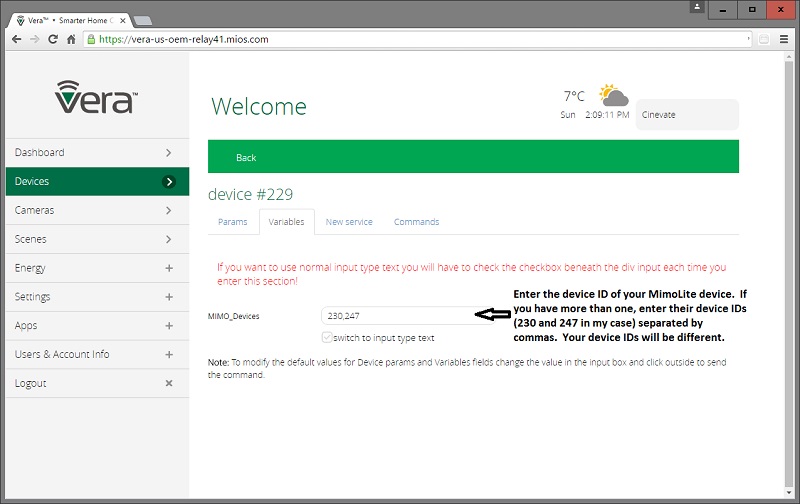
Task: Open Scenes menu item
Action: (97, 239)
